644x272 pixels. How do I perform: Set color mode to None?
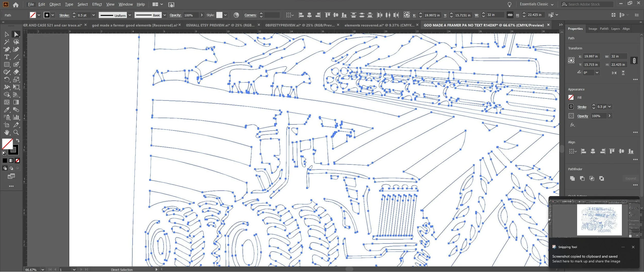[x=17, y=161]
